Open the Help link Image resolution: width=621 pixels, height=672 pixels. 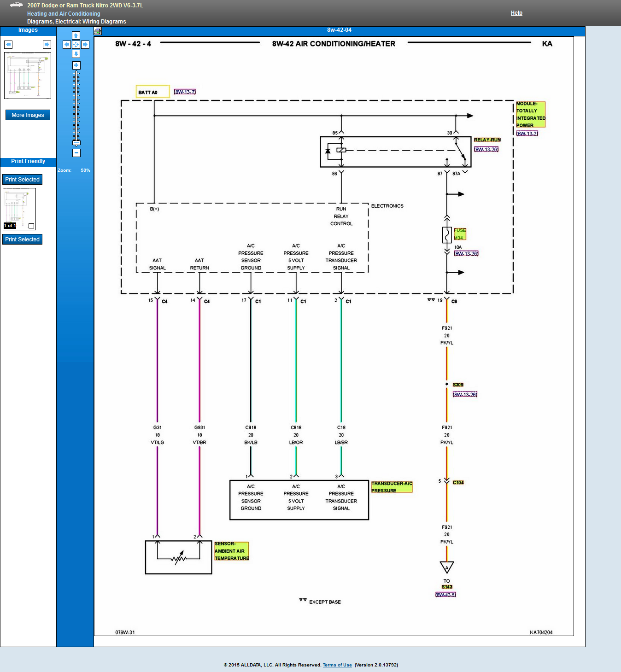coord(516,13)
